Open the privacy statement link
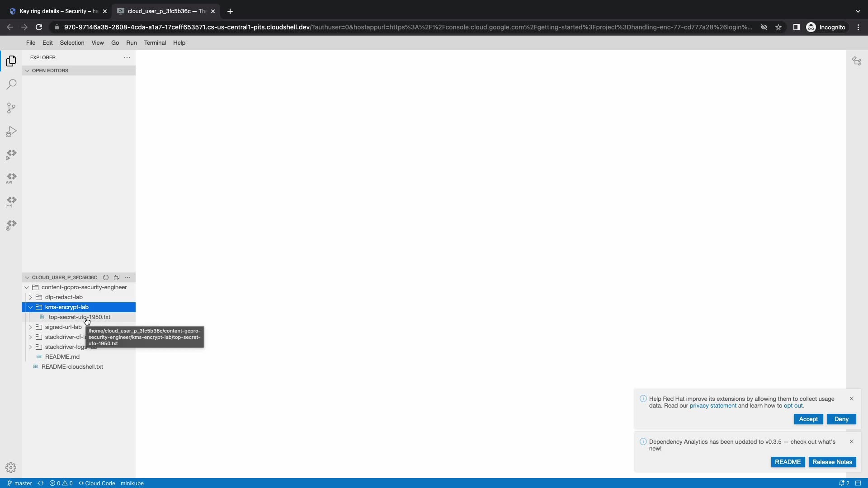 (x=712, y=406)
